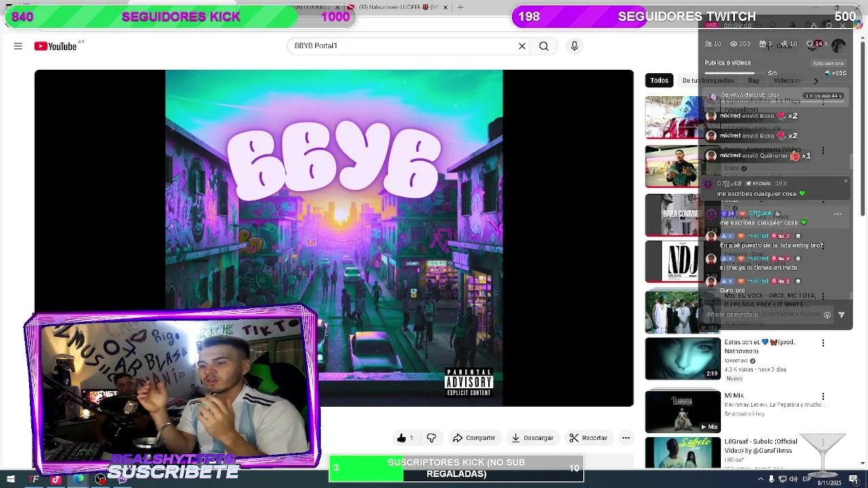Clear the search text with the X icon
Screen dimensions: 868x488
522,46
